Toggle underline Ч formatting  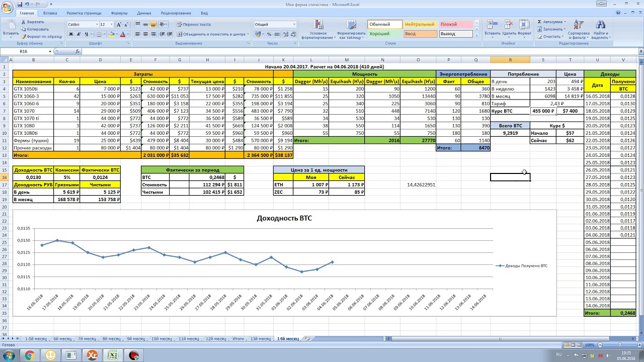point(87,34)
